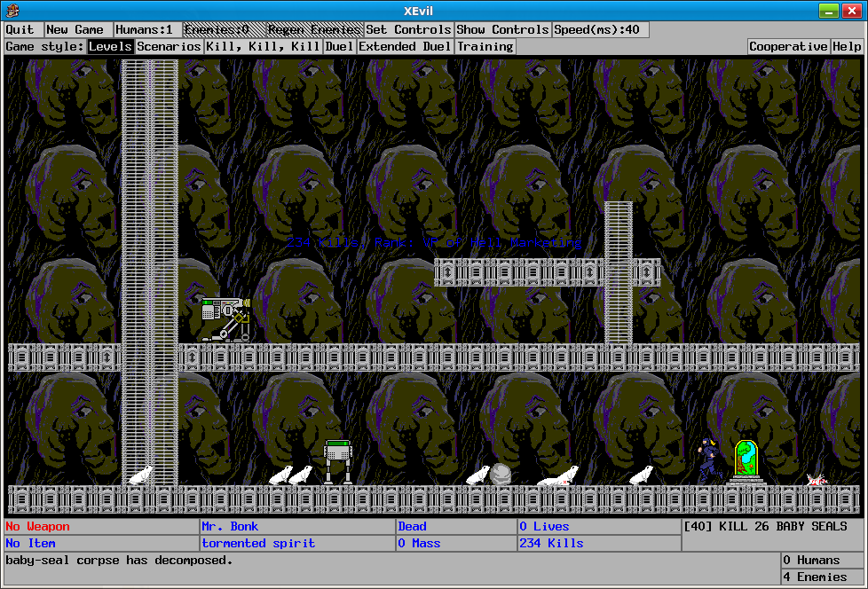
Task: Click the bloody seal corpse at right
Action: [817, 480]
